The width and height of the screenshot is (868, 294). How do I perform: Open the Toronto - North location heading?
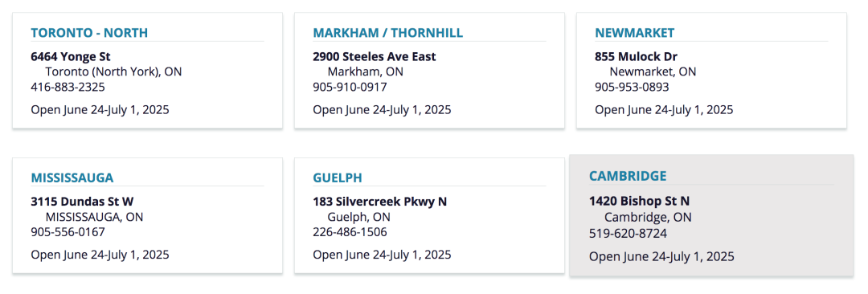89,33
